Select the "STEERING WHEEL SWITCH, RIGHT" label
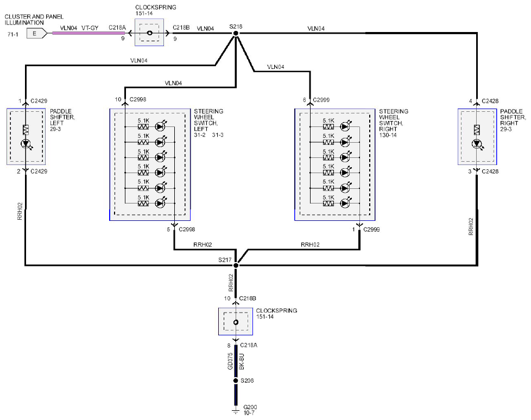This screenshot has width=531, height=420. point(394,120)
